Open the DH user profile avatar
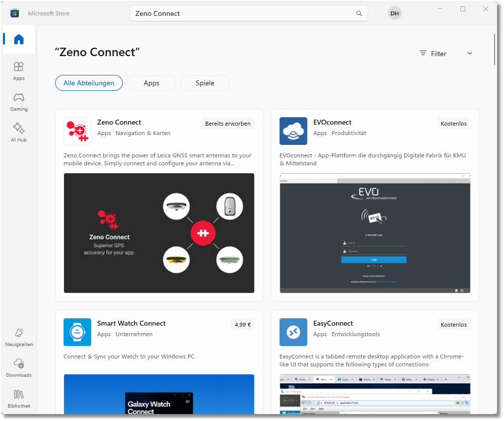Viewport: 504px width, 421px height. pos(394,13)
